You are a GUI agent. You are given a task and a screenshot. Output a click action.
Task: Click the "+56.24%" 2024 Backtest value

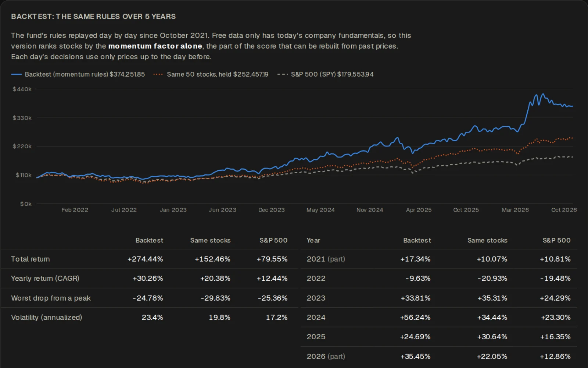[415, 317]
